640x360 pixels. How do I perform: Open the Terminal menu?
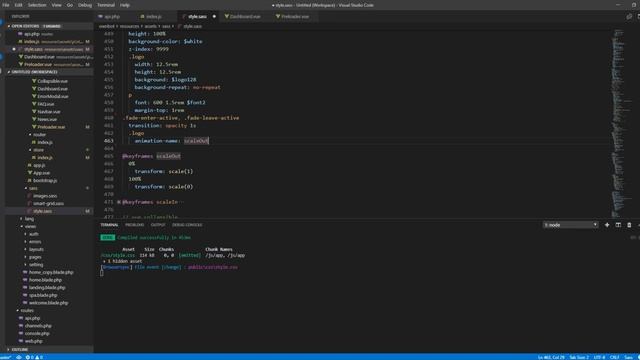pyautogui.click(x=106, y=5)
